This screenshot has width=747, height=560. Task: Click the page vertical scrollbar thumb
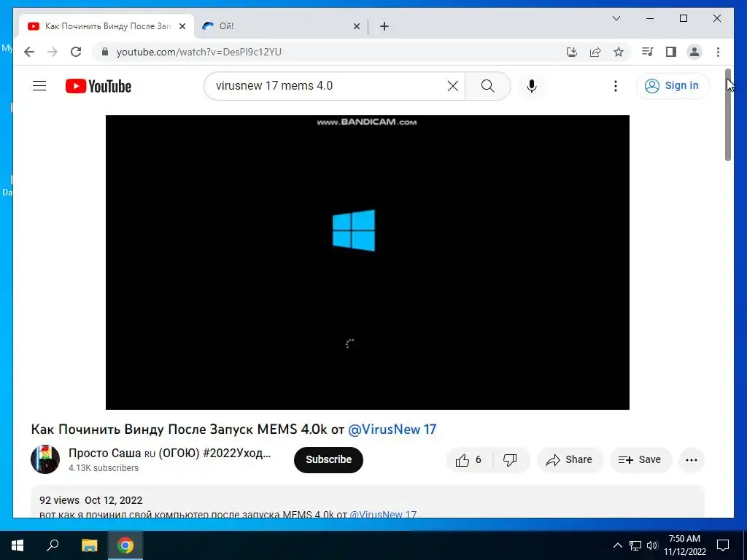[x=728, y=114]
